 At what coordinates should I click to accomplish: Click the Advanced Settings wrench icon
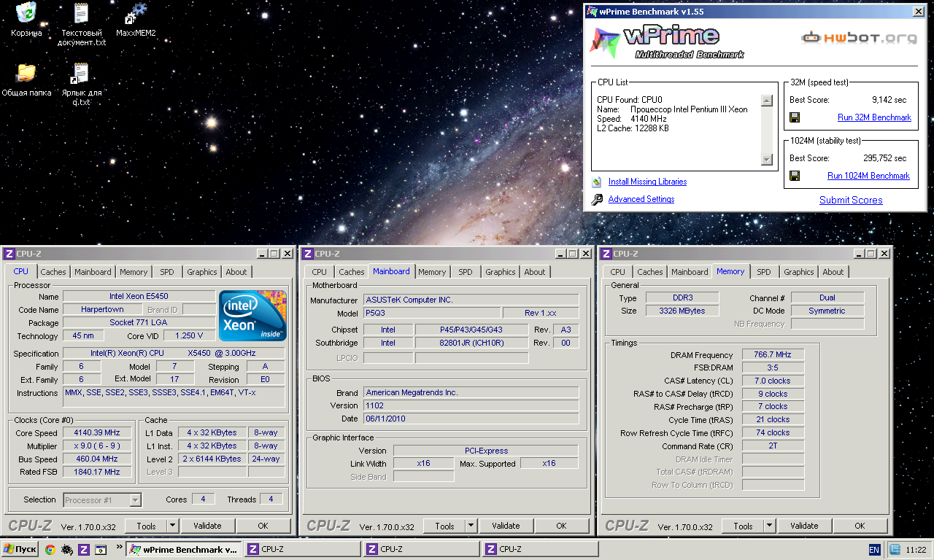click(x=597, y=199)
